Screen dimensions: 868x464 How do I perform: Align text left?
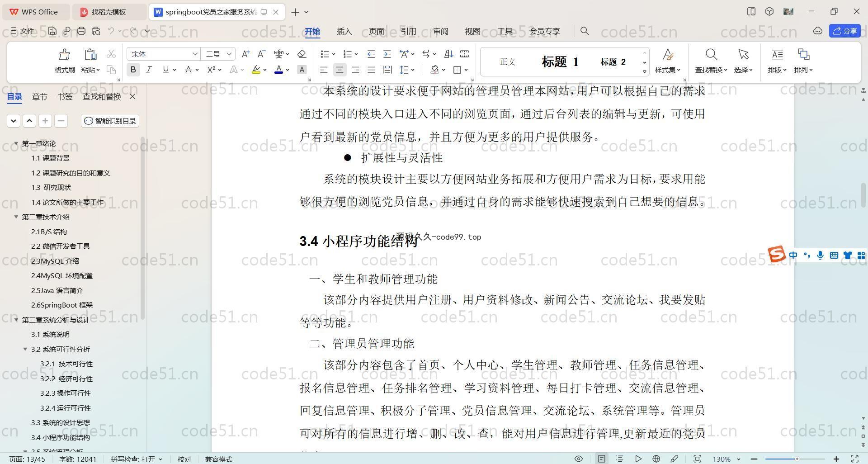(x=324, y=70)
